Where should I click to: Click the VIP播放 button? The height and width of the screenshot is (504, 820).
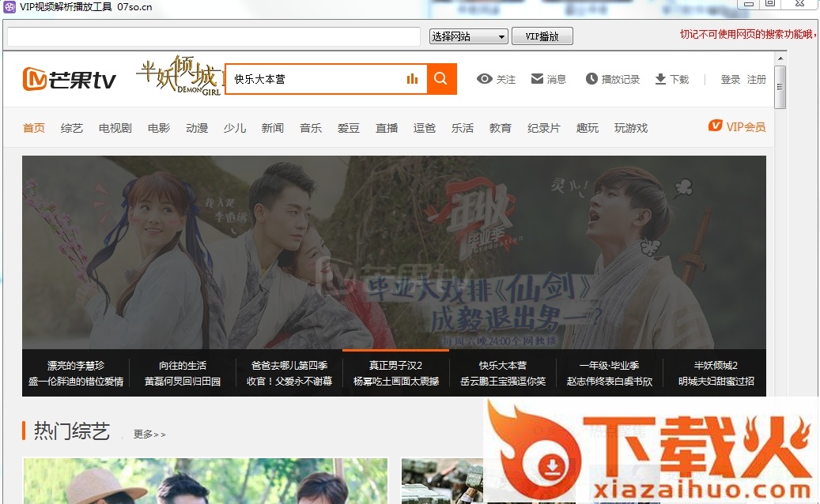point(542,36)
